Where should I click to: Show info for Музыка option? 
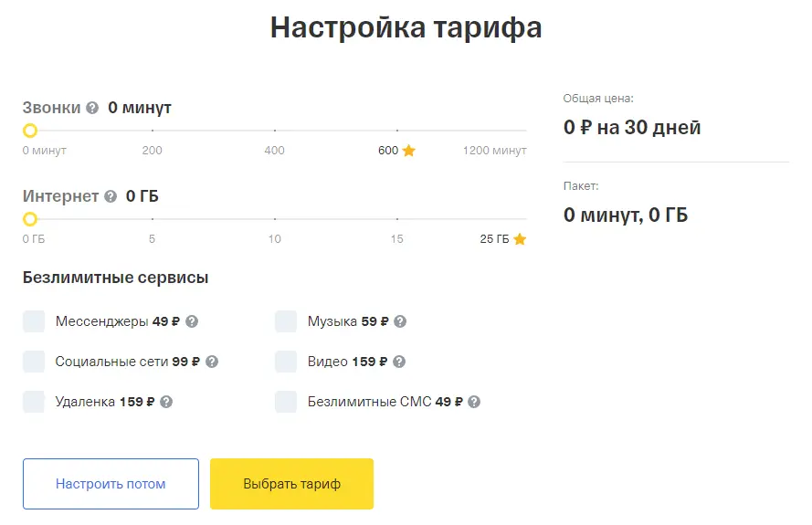[x=400, y=321]
